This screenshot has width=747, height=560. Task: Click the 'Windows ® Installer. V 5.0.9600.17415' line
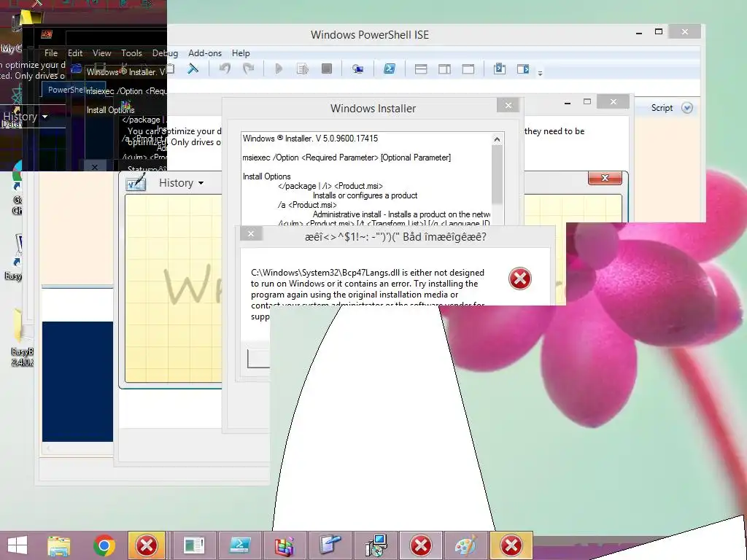pyautogui.click(x=310, y=139)
